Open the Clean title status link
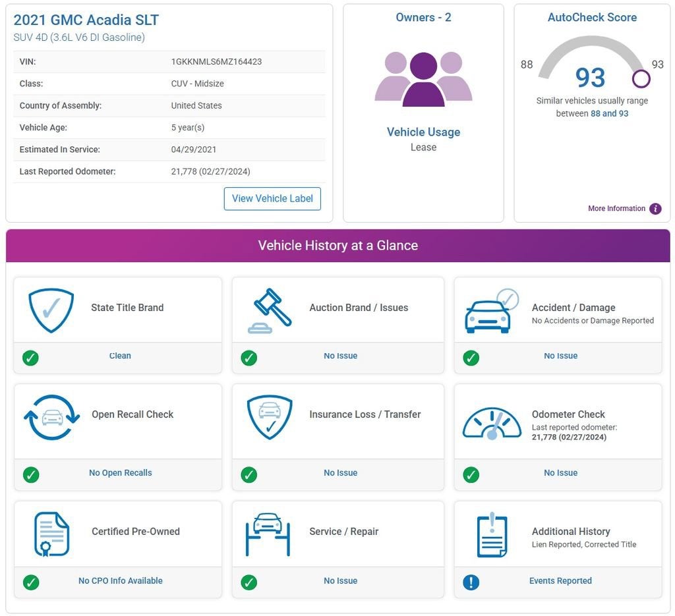This screenshot has width=675, height=616. pos(120,356)
